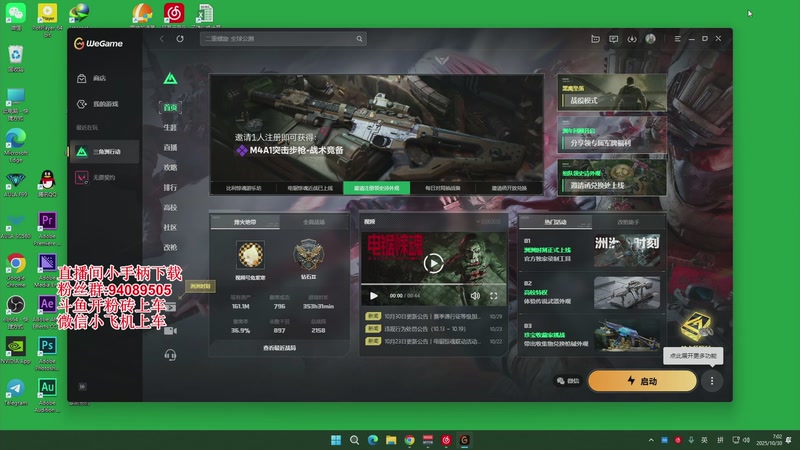Open activity 02 高校特权 entry
This screenshot has width=800, height=450.
click(592, 292)
